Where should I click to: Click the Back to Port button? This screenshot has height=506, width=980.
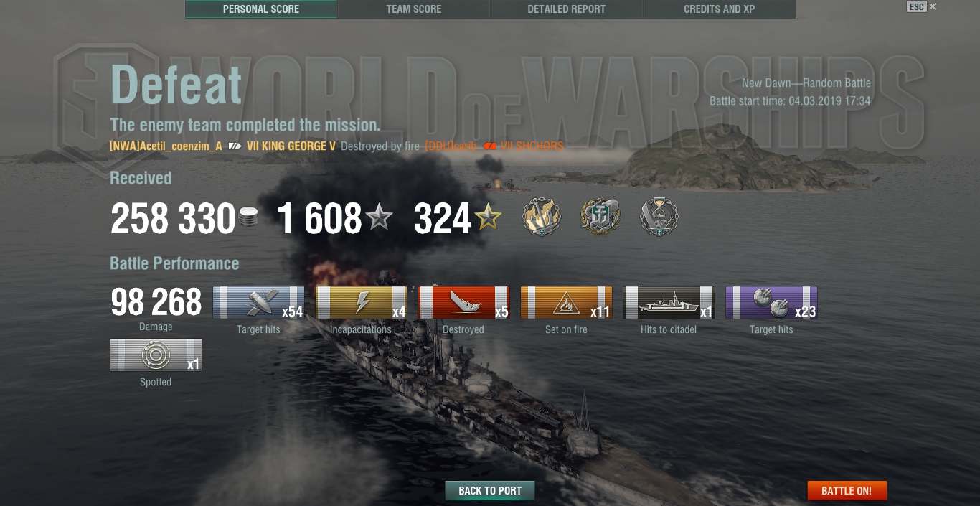(x=490, y=490)
